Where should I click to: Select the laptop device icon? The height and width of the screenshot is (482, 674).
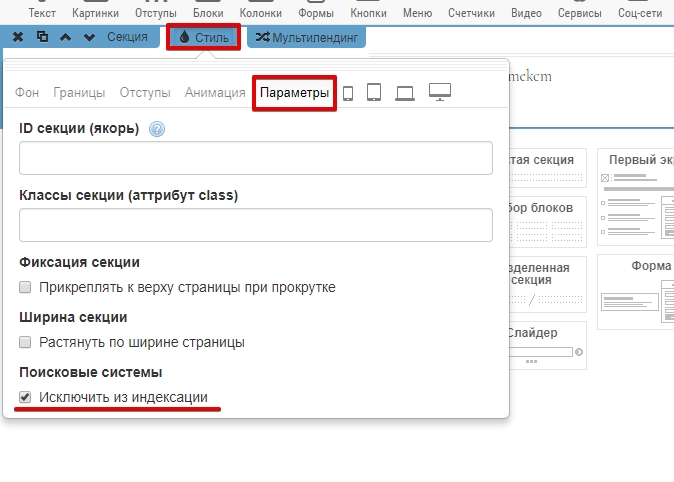coord(405,93)
